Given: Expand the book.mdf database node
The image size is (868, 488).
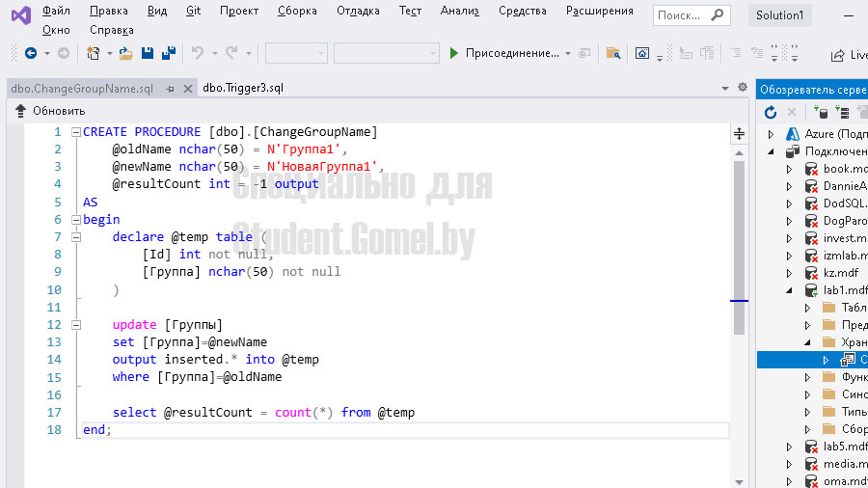Looking at the screenshot, I should coord(789,169).
